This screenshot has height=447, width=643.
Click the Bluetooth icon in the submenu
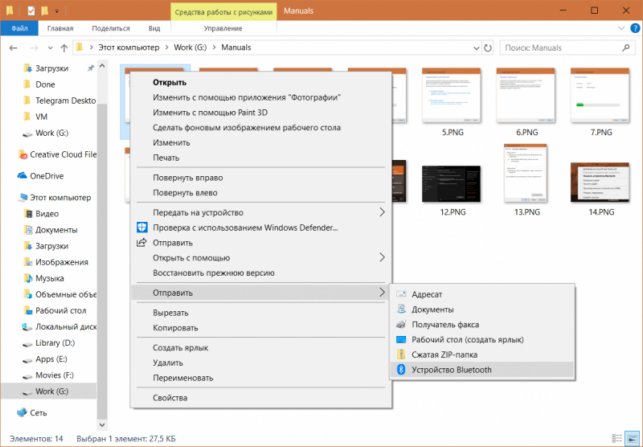[401, 369]
